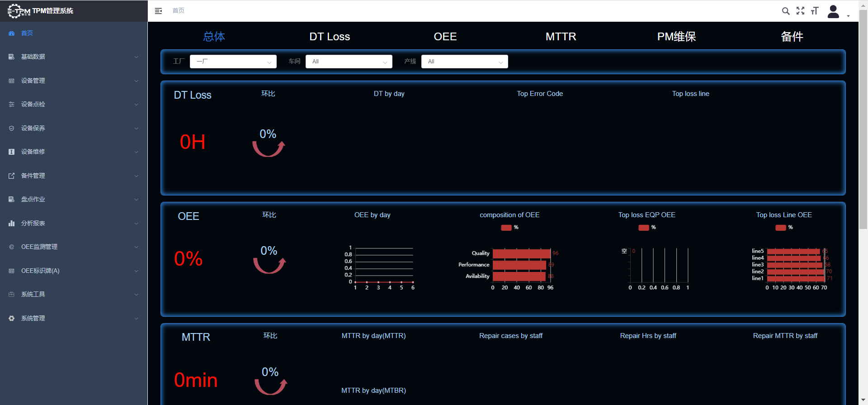868x405 pixels.
Task: Click the 0H DT Loss value
Action: click(x=193, y=142)
